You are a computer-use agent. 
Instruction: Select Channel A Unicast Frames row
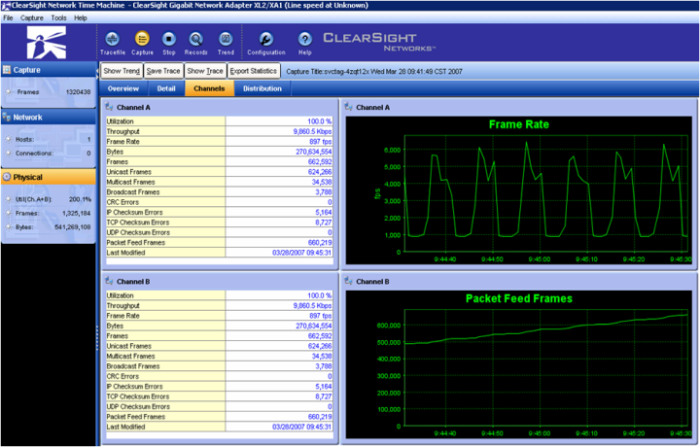click(219, 171)
